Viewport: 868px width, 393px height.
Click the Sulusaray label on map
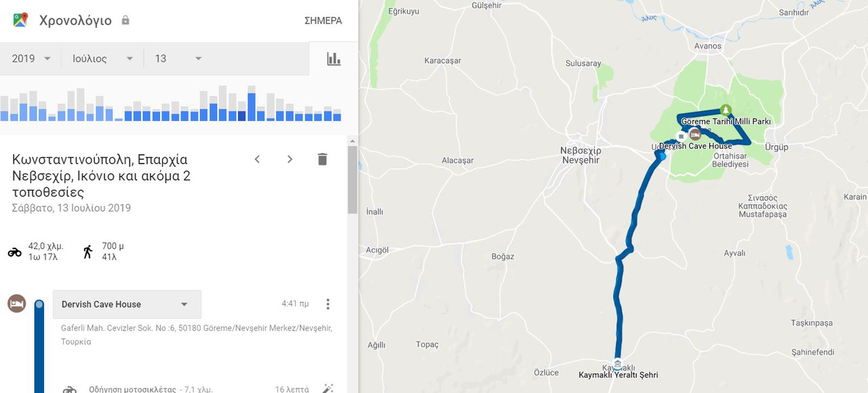point(583,64)
